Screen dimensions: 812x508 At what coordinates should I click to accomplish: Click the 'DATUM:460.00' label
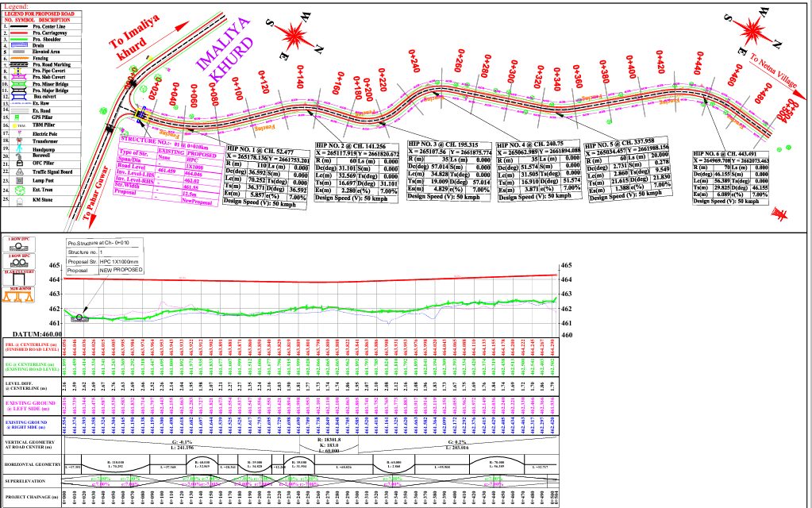coord(37,334)
